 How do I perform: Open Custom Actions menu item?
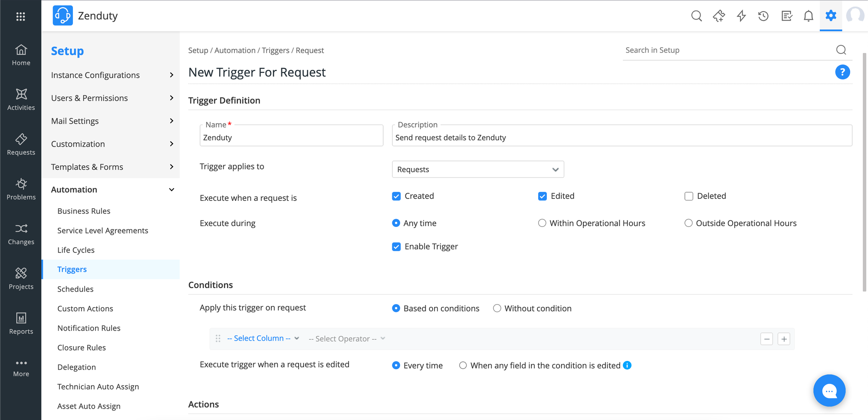[x=85, y=308]
